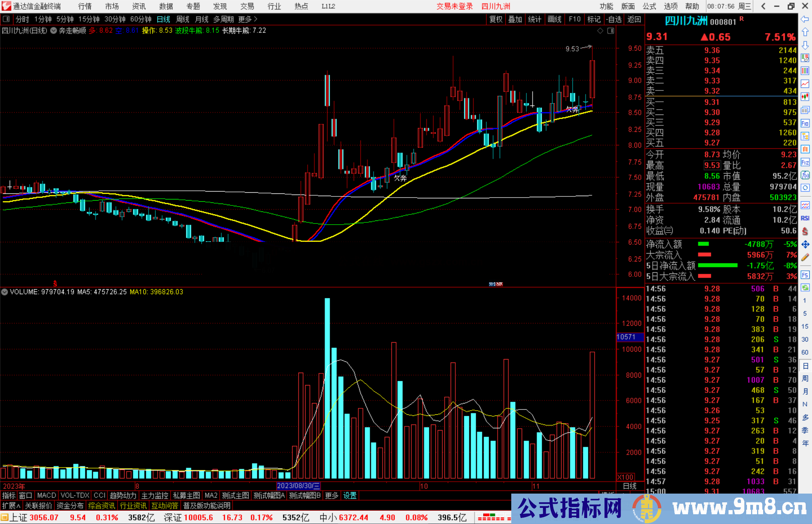The height and width of the screenshot is (524, 812).
Task: Switch to the 周线 period tab
Action: (x=183, y=19)
